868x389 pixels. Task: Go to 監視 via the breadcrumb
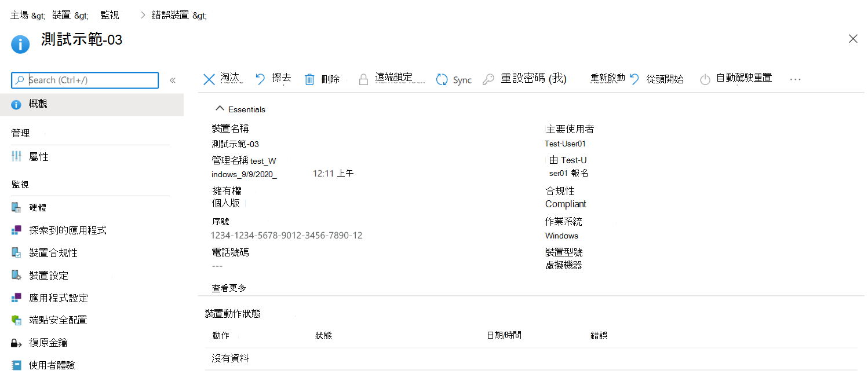(x=110, y=14)
